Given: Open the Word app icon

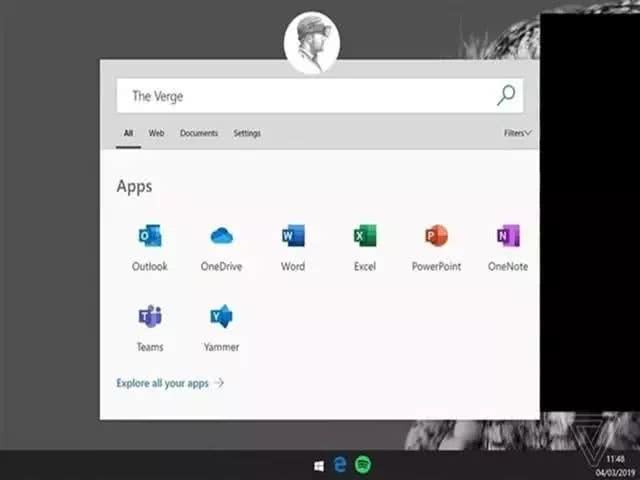Looking at the screenshot, I should pos(293,236).
